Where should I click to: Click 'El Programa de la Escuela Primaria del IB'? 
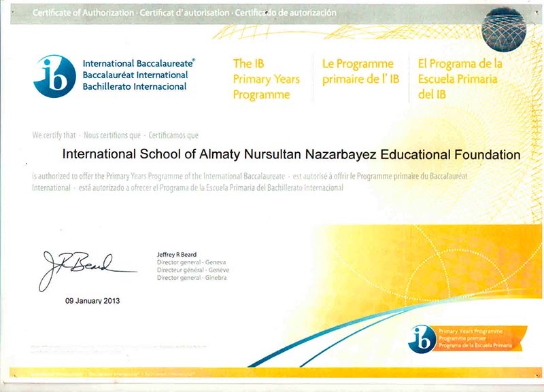[x=460, y=79]
